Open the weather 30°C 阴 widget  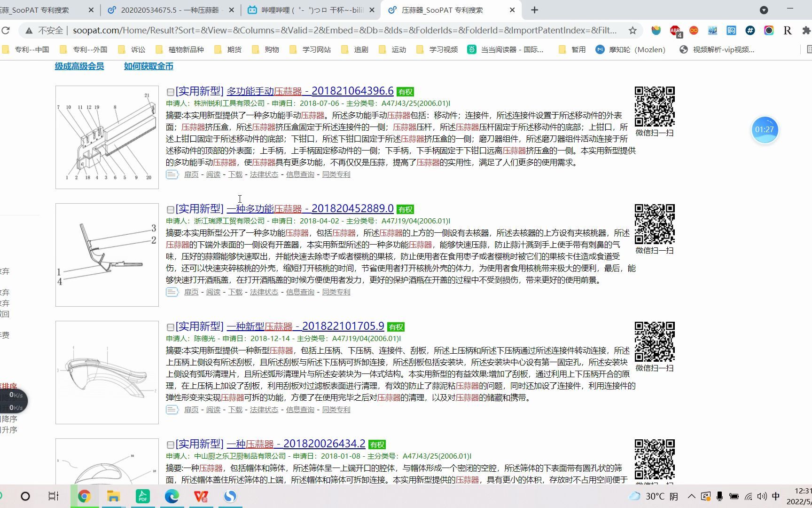point(654,496)
